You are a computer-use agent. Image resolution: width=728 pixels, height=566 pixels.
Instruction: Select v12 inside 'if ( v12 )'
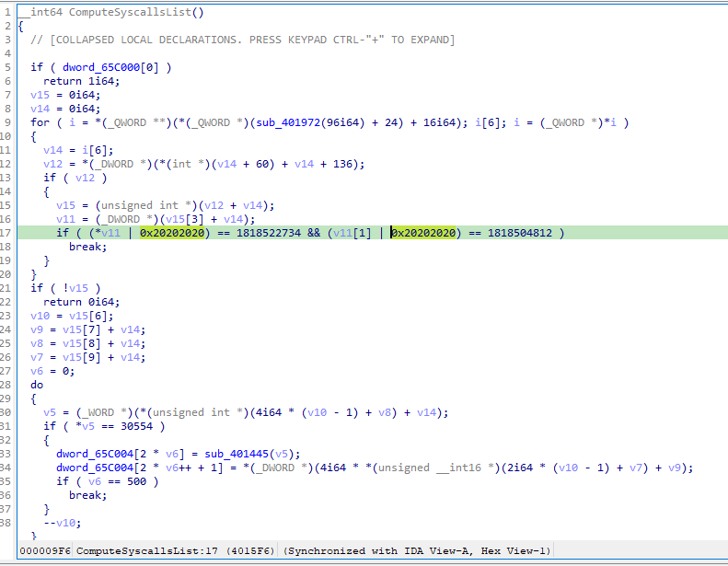[x=85, y=178]
